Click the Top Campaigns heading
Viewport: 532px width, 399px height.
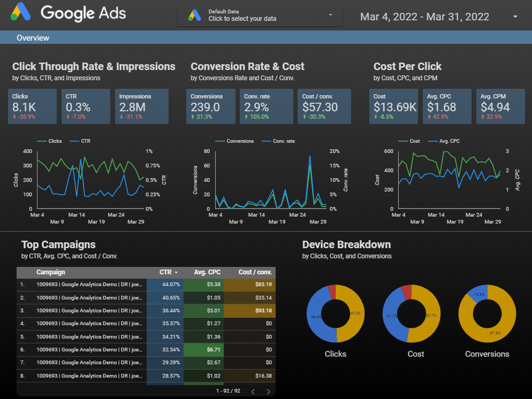[58, 244]
